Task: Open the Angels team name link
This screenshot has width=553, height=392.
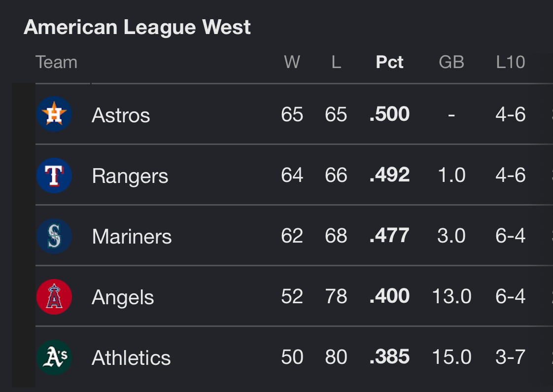Action: point(123,297)
